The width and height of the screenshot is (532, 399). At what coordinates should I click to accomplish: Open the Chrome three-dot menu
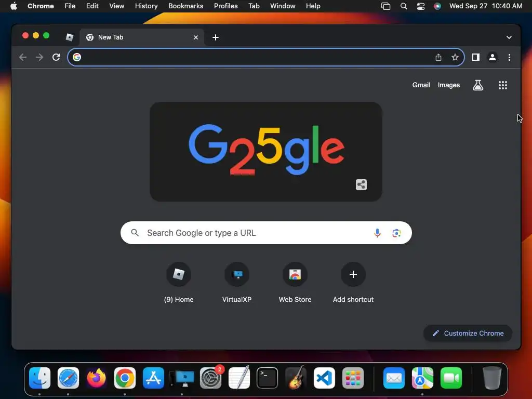[x=509, y=57]
